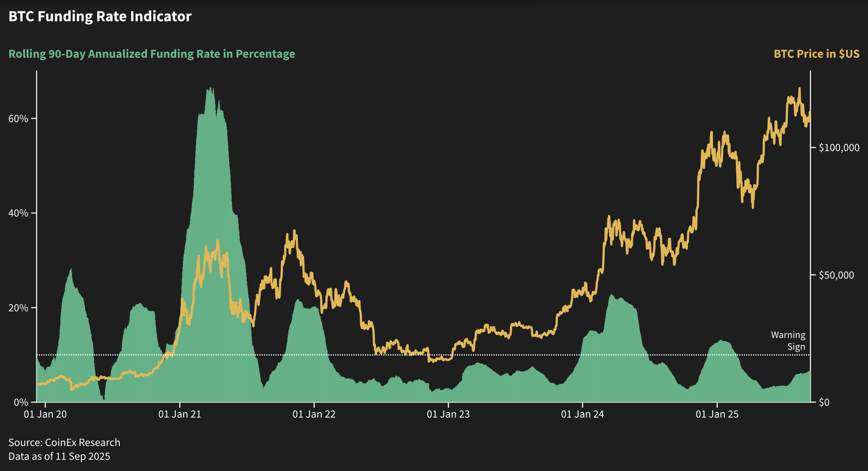The height and width of the screenshot is (471, 868).
Task: Click the Source: CoinEx Research text
Action: [x=64, y=442]
